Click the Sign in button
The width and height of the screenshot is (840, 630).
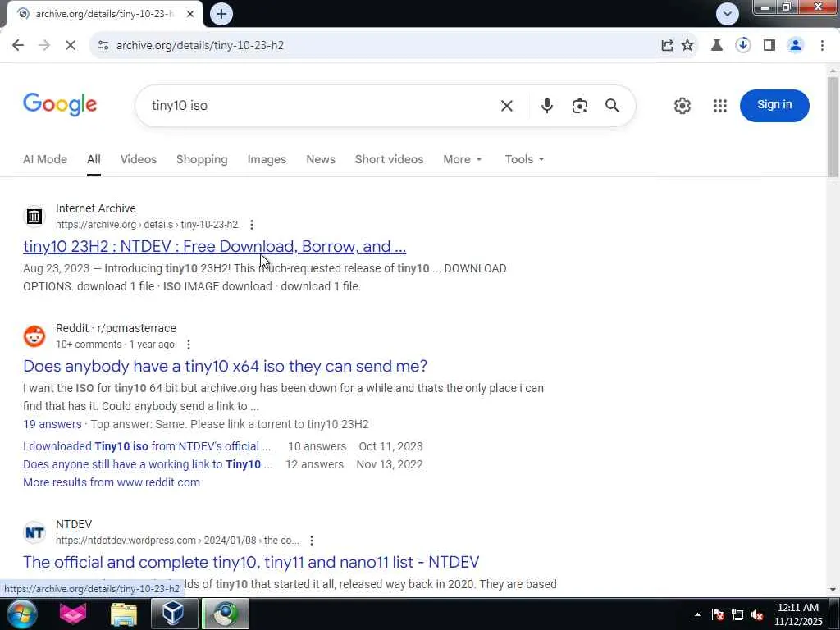[774, 105]
